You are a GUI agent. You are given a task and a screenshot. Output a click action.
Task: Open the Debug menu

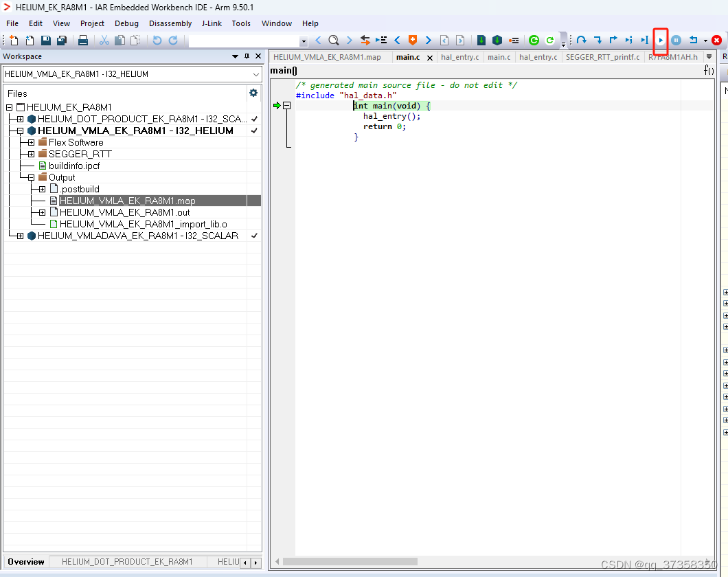(127, 23)
